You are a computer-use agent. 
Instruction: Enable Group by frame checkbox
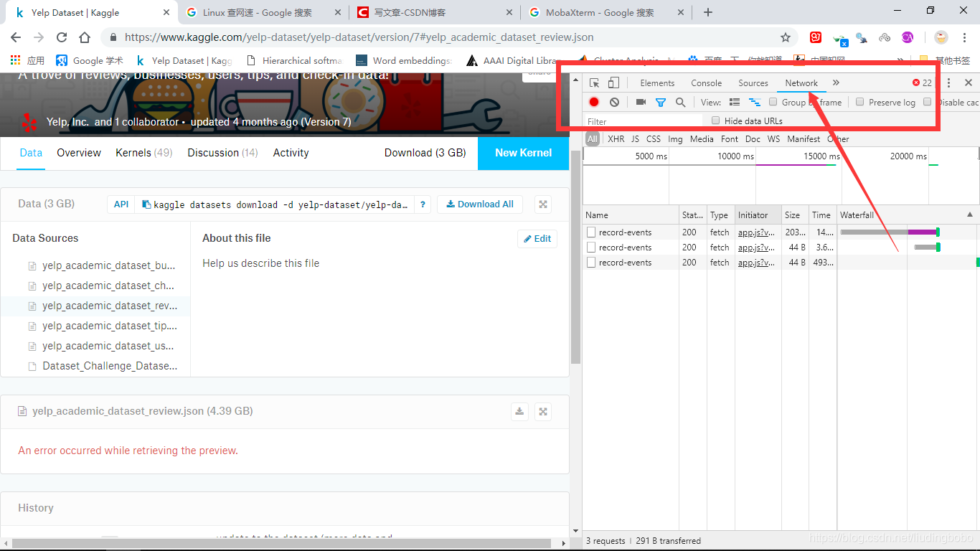773,102
